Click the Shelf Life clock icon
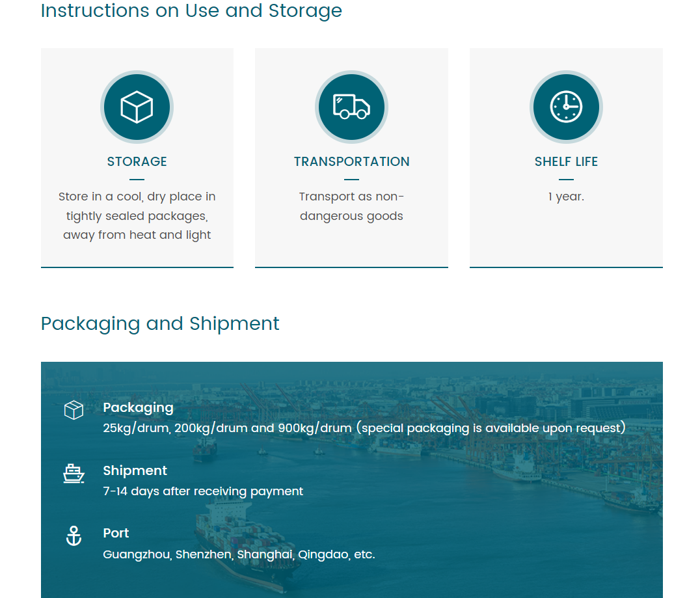This screenshot has width=700, height=598. 566,107
